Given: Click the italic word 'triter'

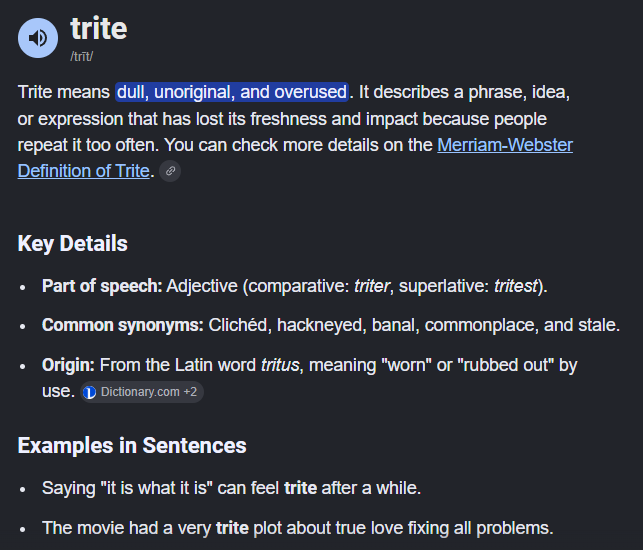Looking at the screenshot, I should click(x=372, y=286).
